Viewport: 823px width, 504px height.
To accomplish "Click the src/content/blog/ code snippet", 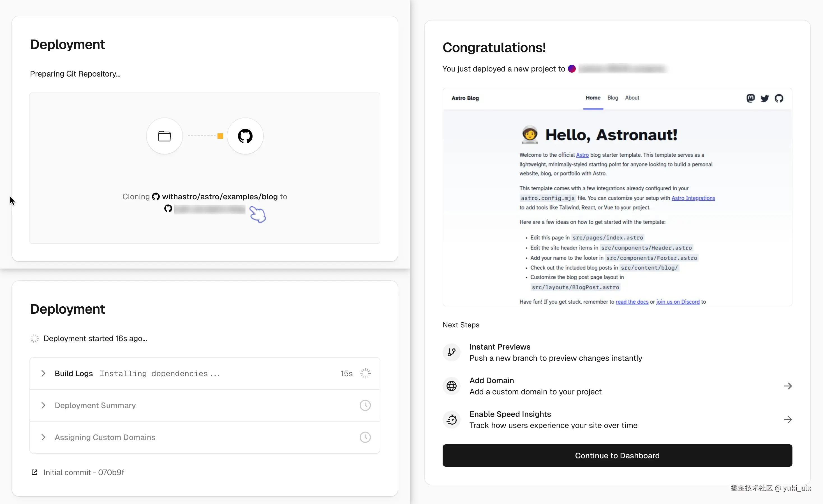I will click(649, 267).
